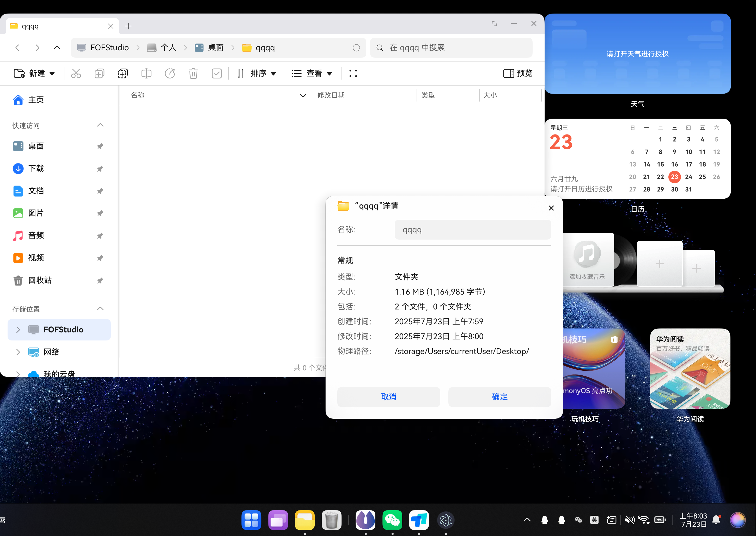Image resolution: width=756 pixels, height=536 pixels.
Task: Click the weather widget authorization prompt
Action: pos(638,54)
